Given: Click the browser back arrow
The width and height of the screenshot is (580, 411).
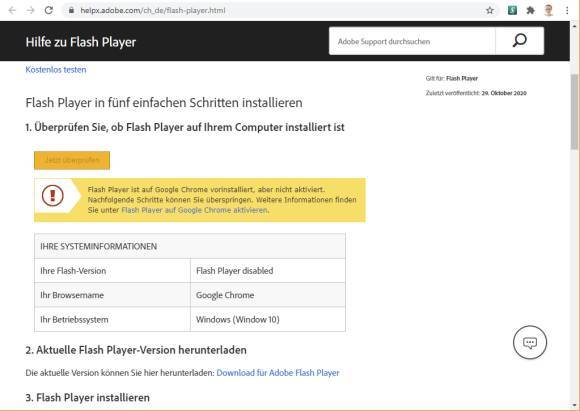Looking at the screenshot, I should pos(12,10).
